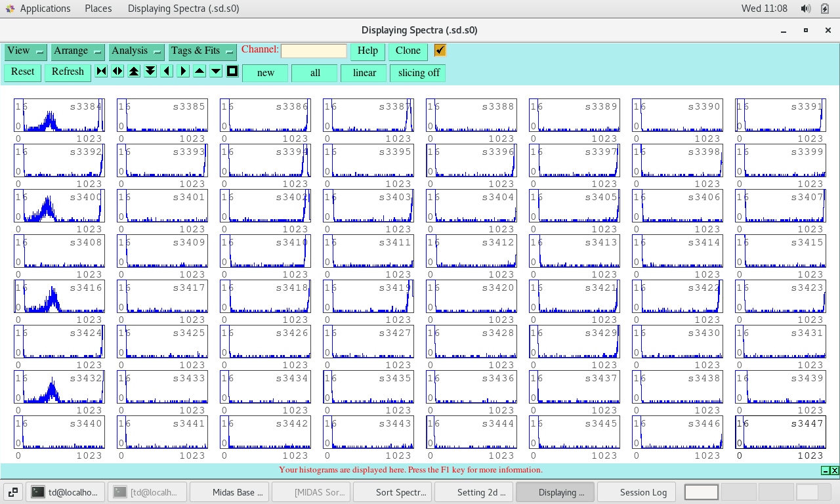This screenshot has width=840, height=504.
Task: Click the left arrow toolbar icon
Action: coord(167,72)
